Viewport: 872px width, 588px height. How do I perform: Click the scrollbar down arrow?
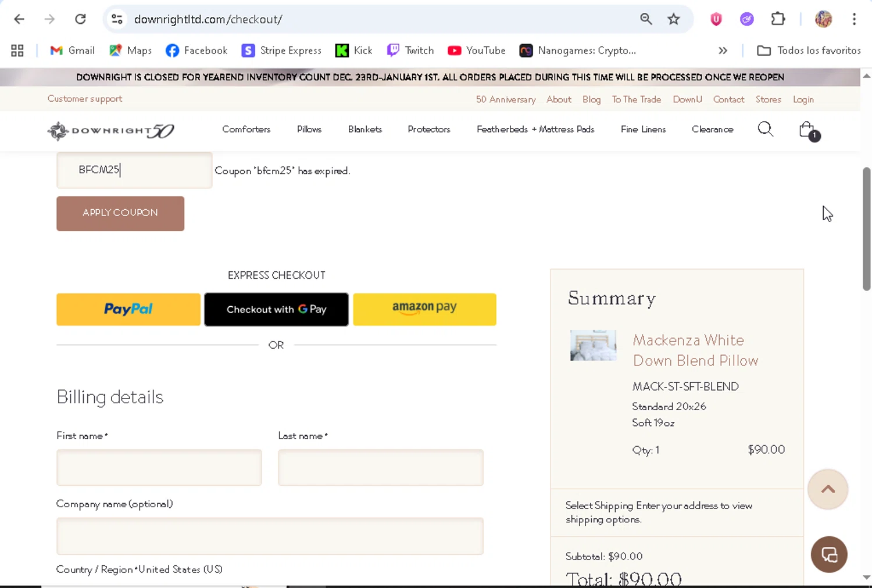(x=866, y=578)
